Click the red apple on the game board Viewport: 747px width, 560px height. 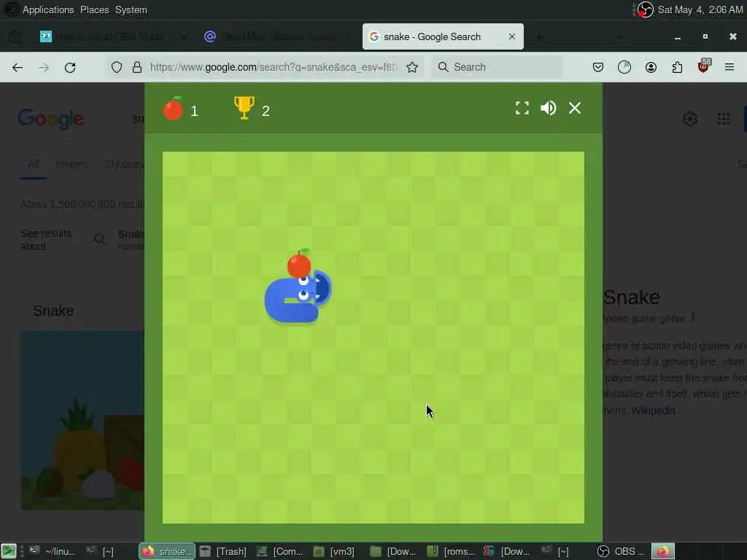[x=299, y=263]
